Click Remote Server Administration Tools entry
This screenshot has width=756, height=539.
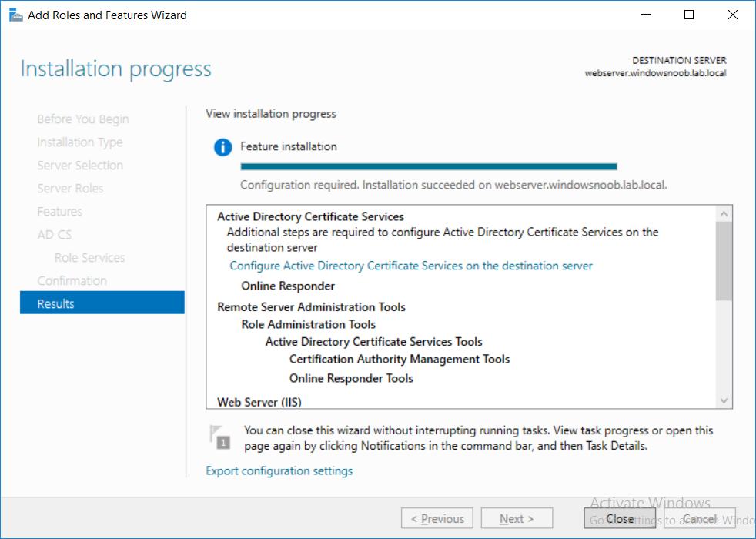(x=312, y=307)
